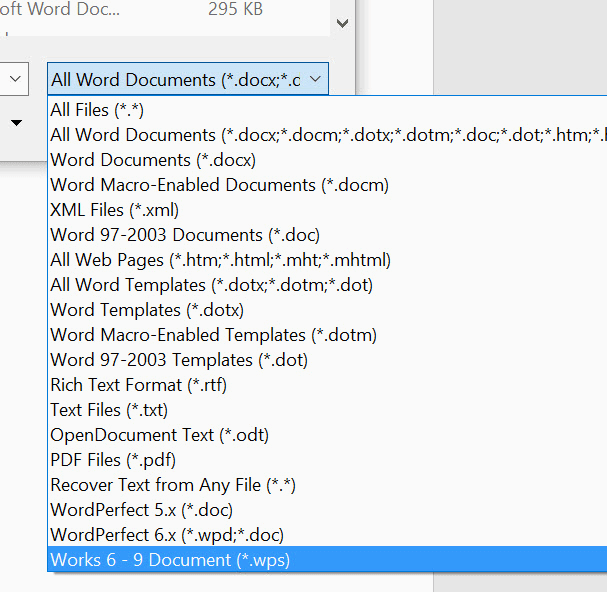The height and width of the screenshot is (592, 607).
Task: Choose Rich Text Format (*.rtf)
Action: 327,385
